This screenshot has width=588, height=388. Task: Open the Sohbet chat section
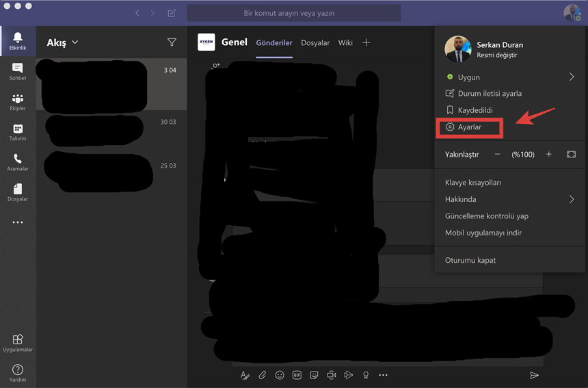18,72
